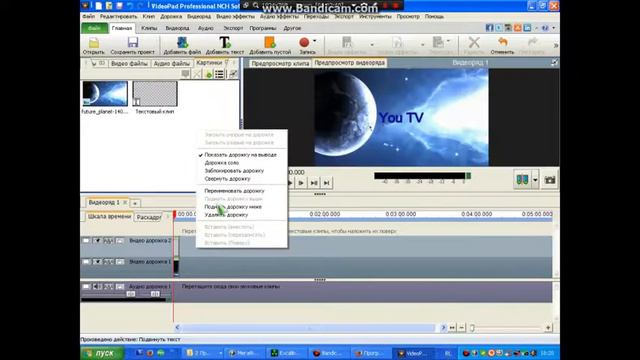Click the timeline zoom out minus button

pos(462,328)
